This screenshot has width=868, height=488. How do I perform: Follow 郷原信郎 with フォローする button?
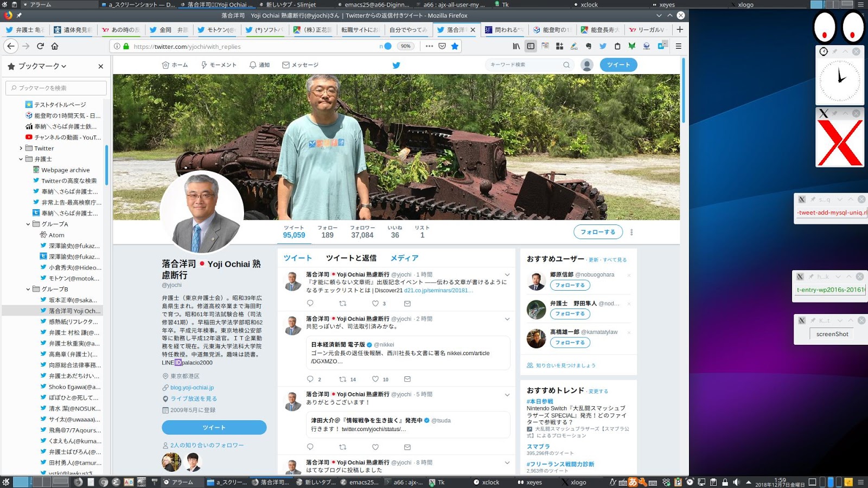[x=570, y=285]
